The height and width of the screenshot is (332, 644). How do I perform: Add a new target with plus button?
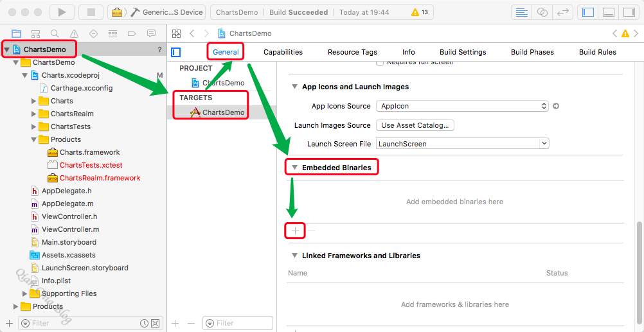[x=175, y=323]
